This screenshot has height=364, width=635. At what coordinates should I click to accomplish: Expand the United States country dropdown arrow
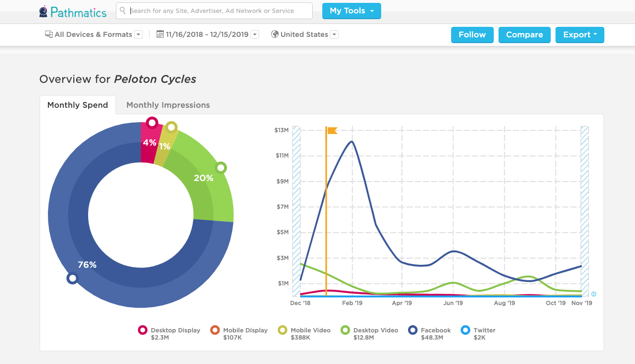[334, 34]
